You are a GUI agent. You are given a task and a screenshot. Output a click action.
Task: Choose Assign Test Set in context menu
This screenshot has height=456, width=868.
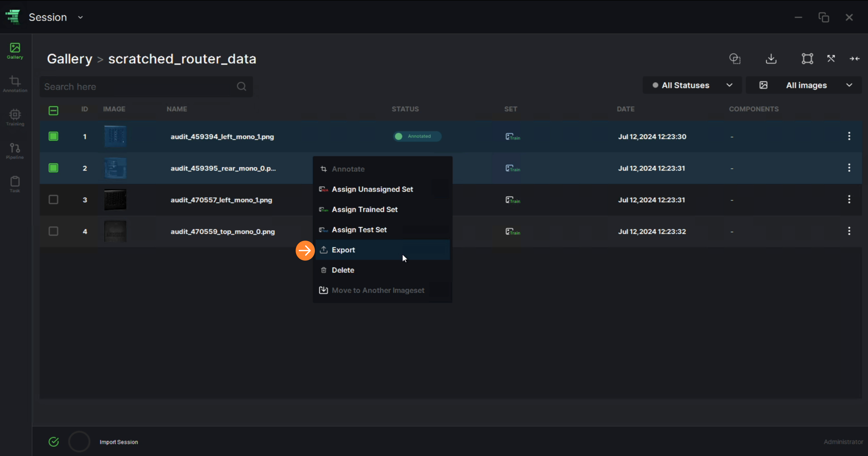[x=382, y=230]
